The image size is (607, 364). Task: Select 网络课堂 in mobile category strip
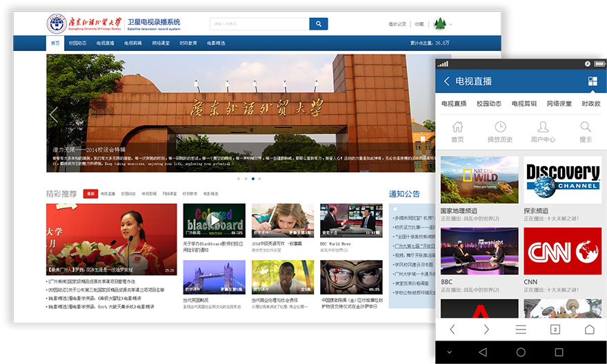point(559,103)
